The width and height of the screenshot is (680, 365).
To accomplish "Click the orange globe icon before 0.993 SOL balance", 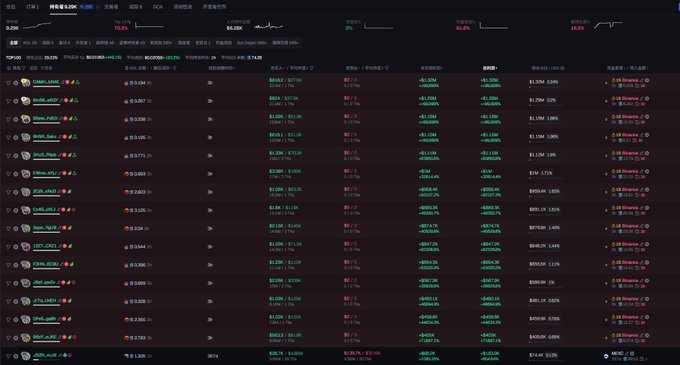I will 126,174.
